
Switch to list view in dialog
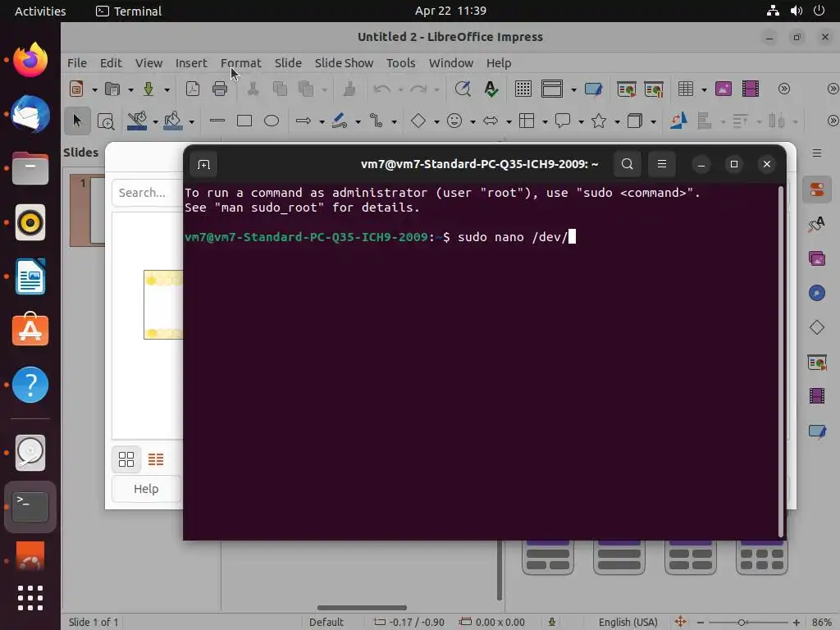[156, 459]
